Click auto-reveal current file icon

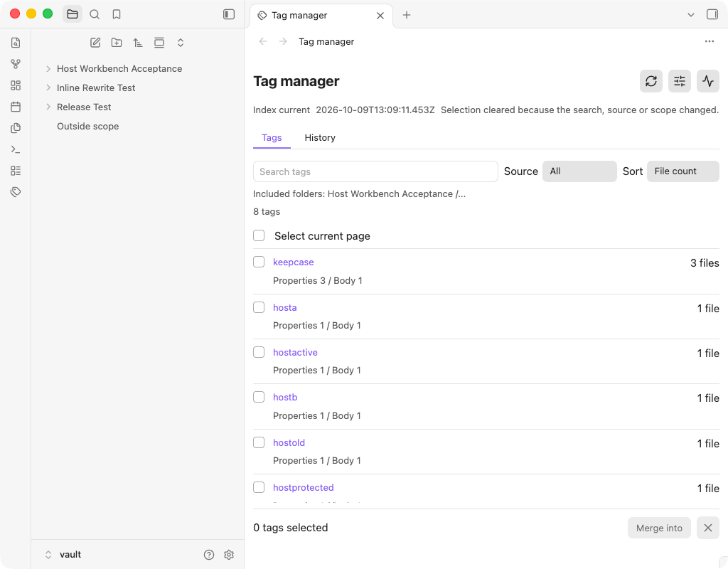pyautogui.click(x=159, y=43)
